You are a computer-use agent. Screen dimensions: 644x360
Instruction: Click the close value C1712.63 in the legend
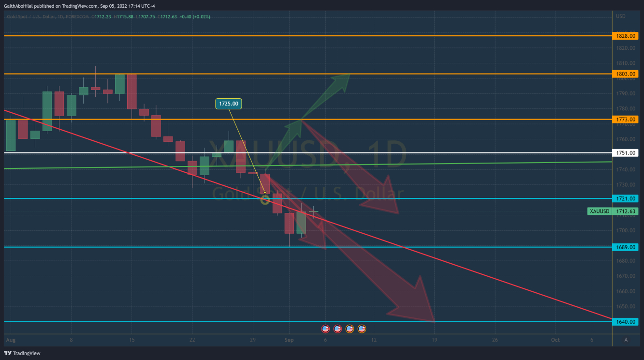click(167, 16)
